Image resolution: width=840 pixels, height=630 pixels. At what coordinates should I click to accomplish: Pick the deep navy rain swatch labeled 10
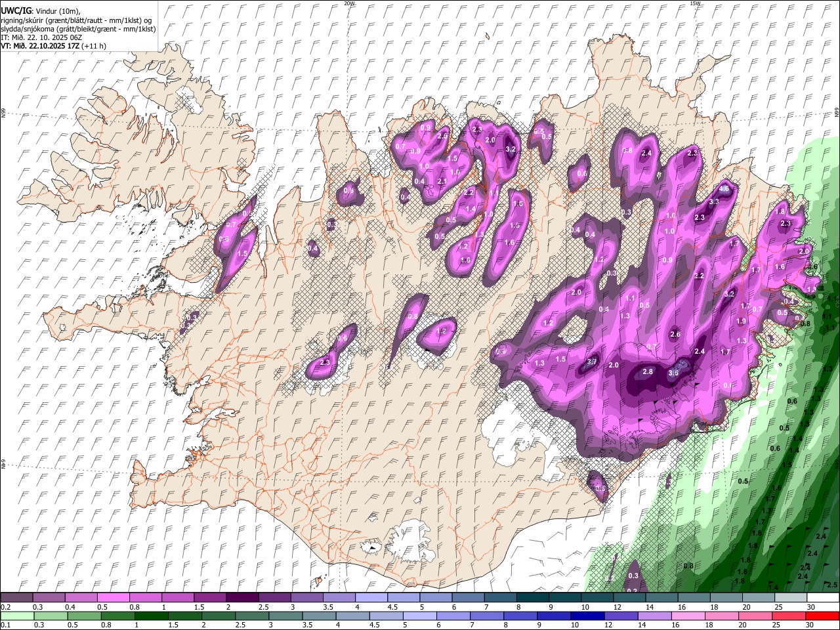(587, 616)
